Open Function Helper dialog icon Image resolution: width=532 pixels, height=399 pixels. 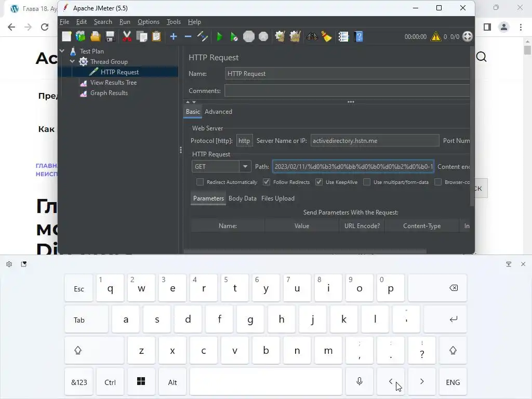pyautogui.click(x=343, y=36)
